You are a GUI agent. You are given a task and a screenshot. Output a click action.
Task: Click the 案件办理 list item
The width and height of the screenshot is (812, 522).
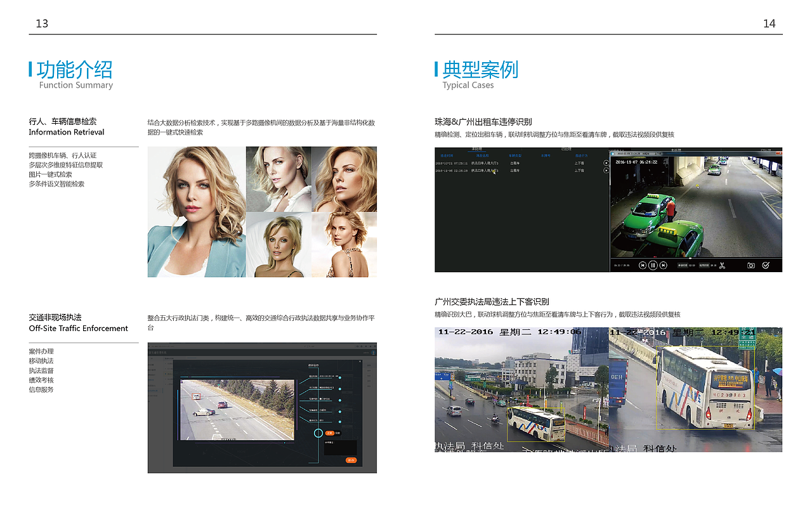(41, 351)
